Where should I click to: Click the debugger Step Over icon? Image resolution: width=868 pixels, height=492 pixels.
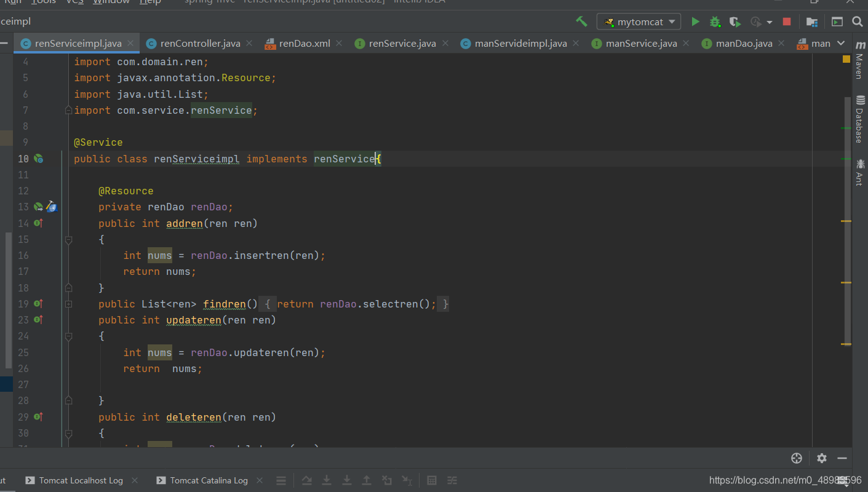click(306, 480)
